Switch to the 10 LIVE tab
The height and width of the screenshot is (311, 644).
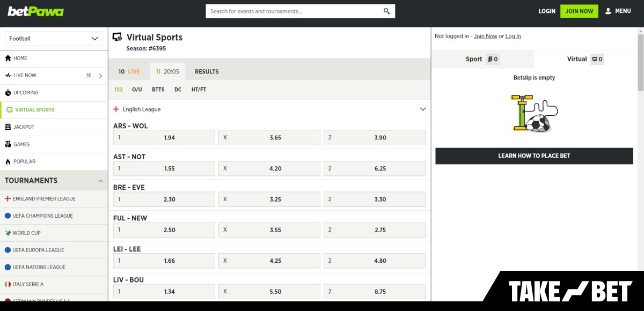click(x=129, y=71)
